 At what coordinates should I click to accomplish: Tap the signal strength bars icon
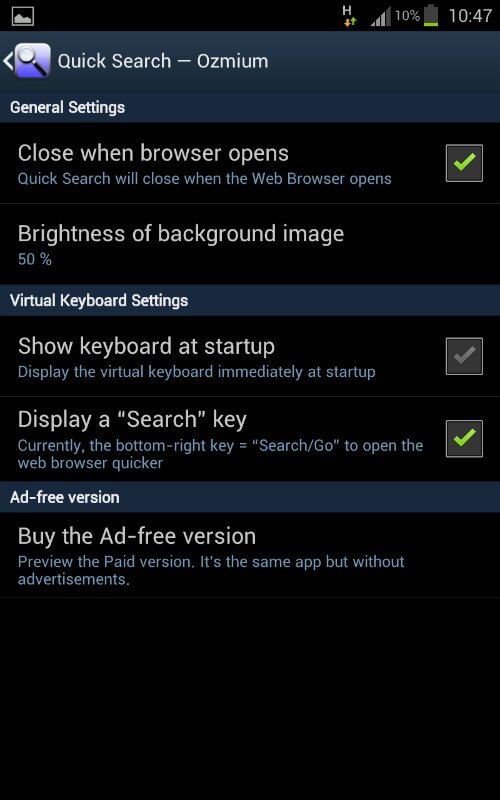click(381, 16)
